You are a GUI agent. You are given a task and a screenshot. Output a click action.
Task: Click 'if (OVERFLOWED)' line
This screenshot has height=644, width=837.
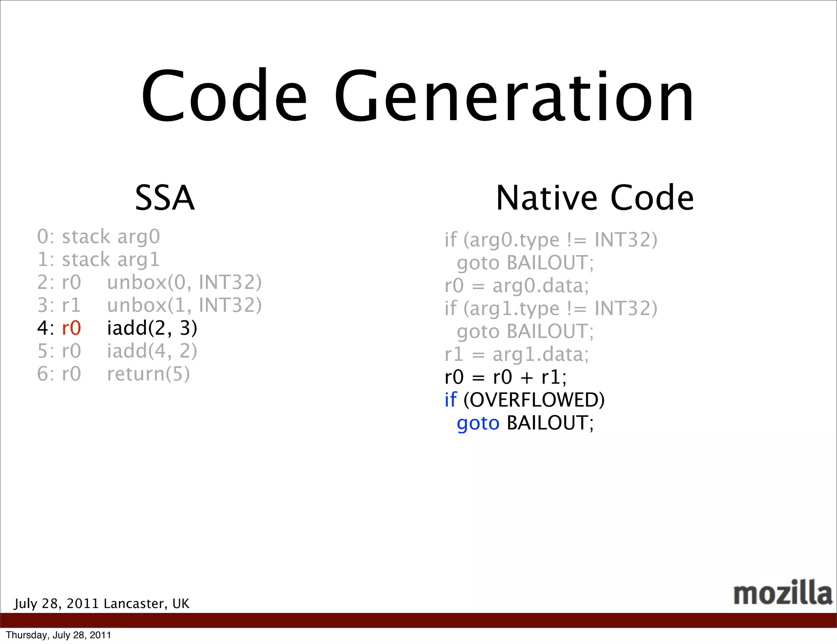click(x=525, y=400)
